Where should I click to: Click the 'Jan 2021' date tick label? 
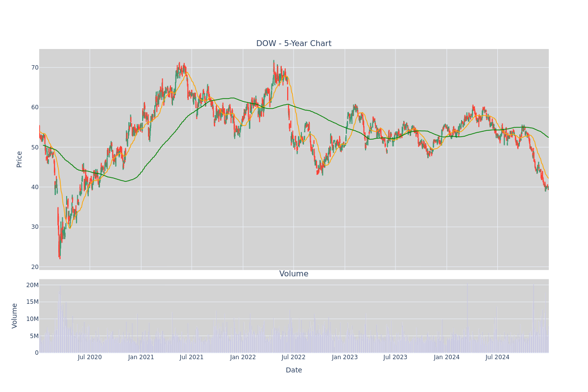(x=141, y=357)
